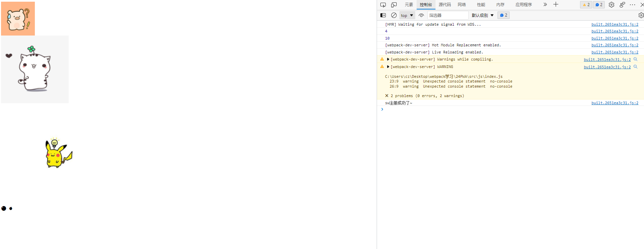The image size is (644, 249).
Task: Select the 控制台 tab
Action: (426, 5)
